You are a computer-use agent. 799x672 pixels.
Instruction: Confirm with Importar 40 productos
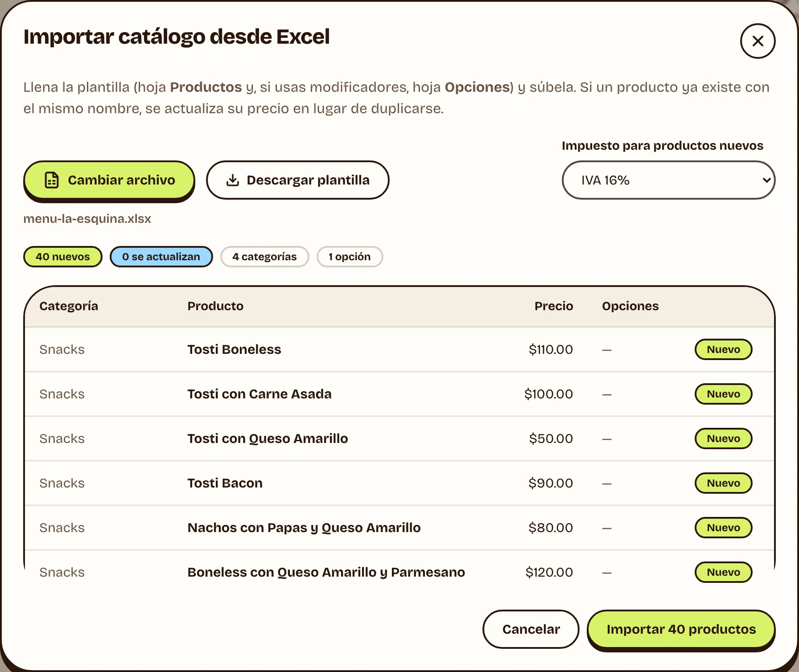click(681, 629)
